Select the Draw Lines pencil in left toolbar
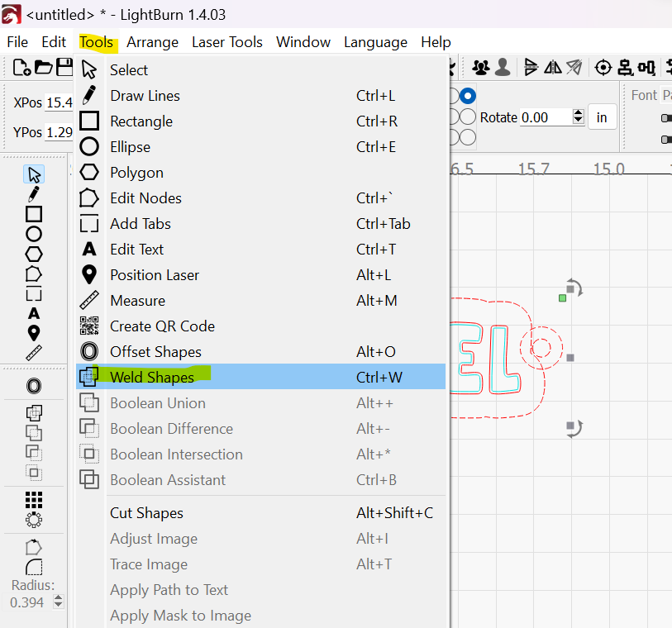672x628 pixels. pos(34,193)
